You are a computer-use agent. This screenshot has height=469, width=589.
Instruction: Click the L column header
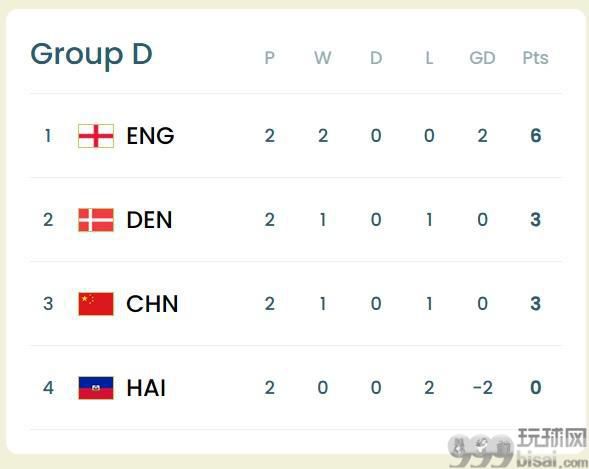click(x=429, y=58)
